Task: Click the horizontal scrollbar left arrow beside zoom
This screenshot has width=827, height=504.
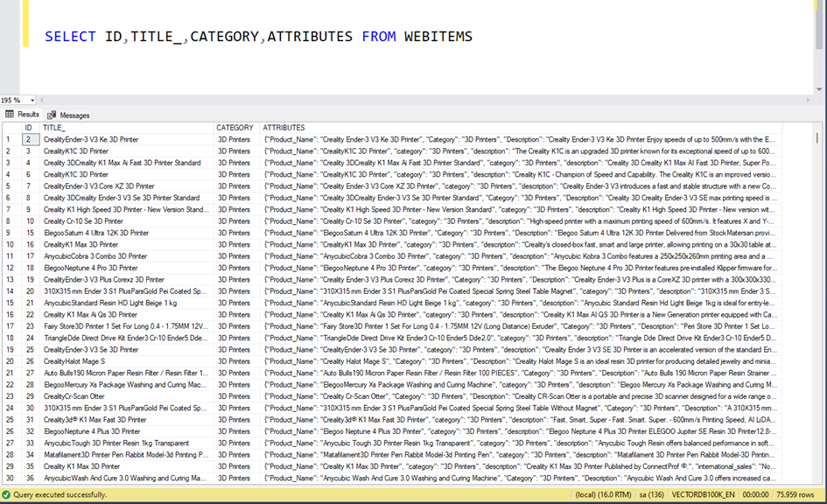Action: coord(44,101)
